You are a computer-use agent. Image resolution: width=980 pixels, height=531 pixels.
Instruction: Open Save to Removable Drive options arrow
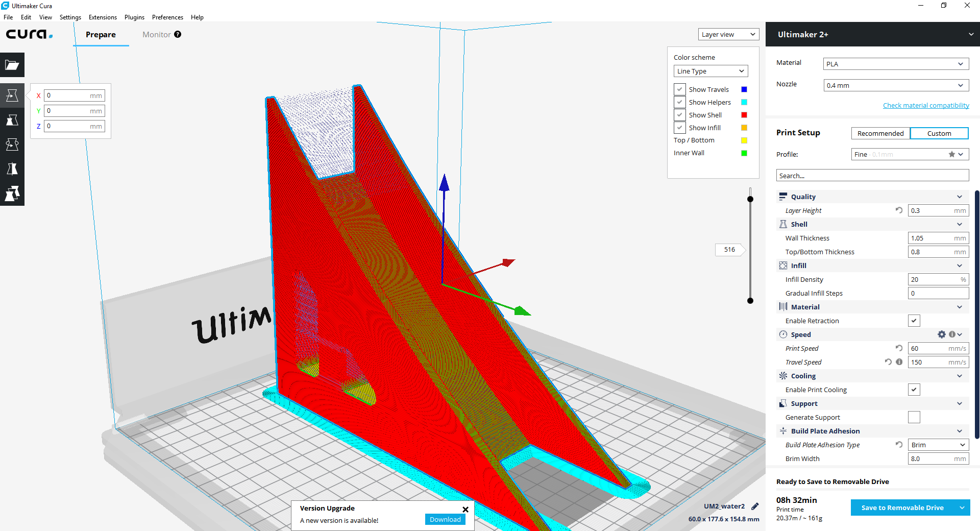(962, 508)
